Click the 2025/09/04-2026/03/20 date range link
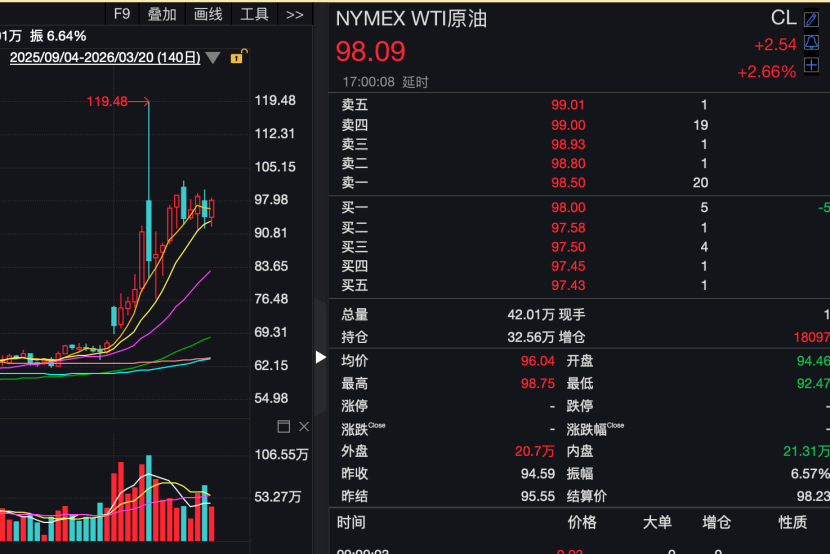Screen dimensions: 830x554 coord(105,58)
